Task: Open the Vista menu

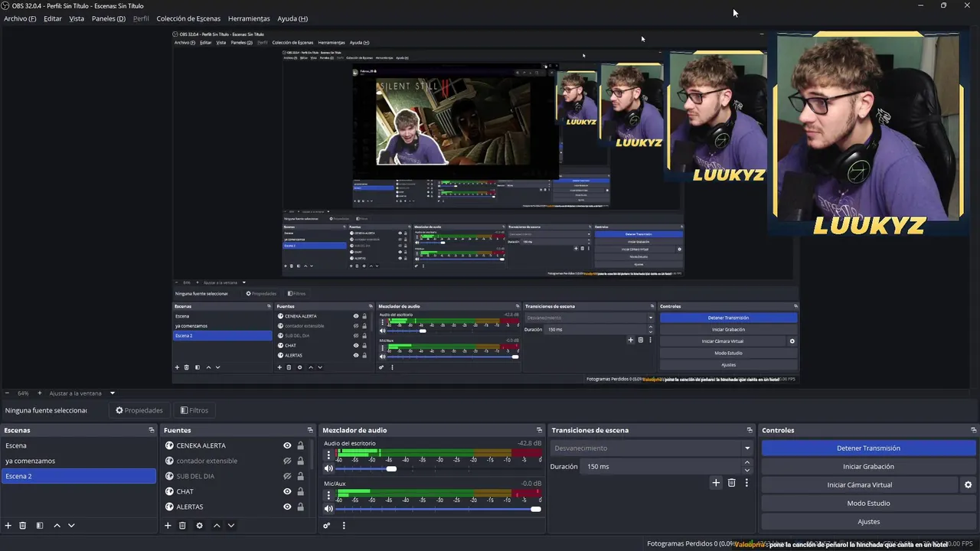Action: click(77, 18)
